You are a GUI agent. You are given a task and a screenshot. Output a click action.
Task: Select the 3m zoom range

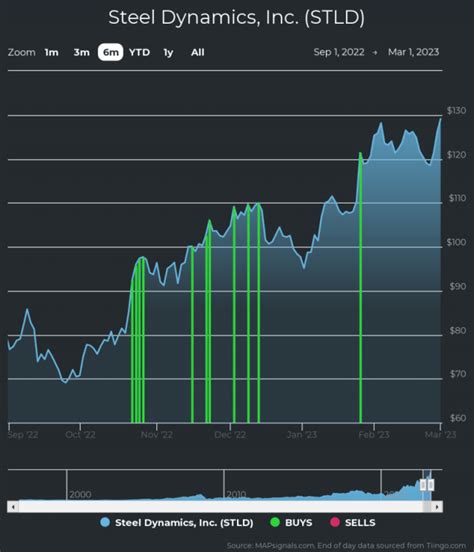[x=81, y=52]
